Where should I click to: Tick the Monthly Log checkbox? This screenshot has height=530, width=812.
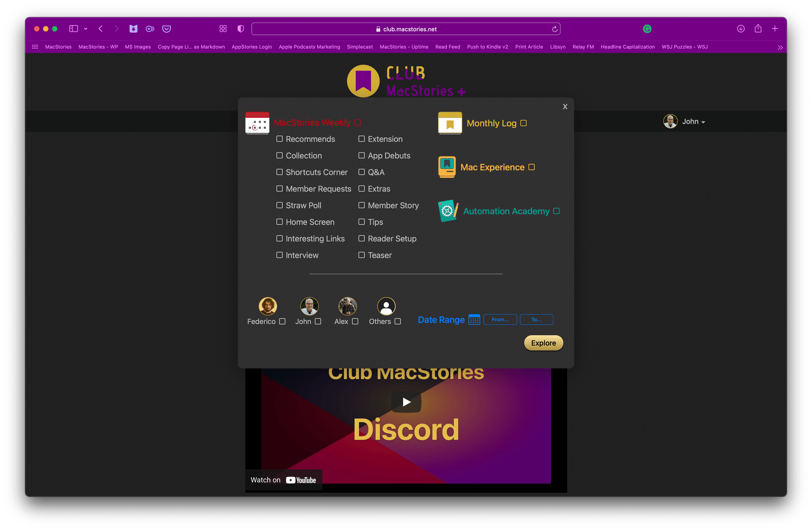523,123
